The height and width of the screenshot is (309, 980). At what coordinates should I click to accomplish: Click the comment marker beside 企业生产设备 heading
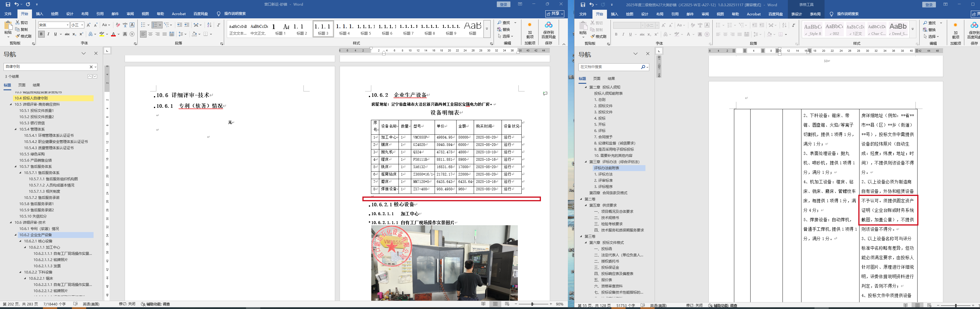pos(545,93)
